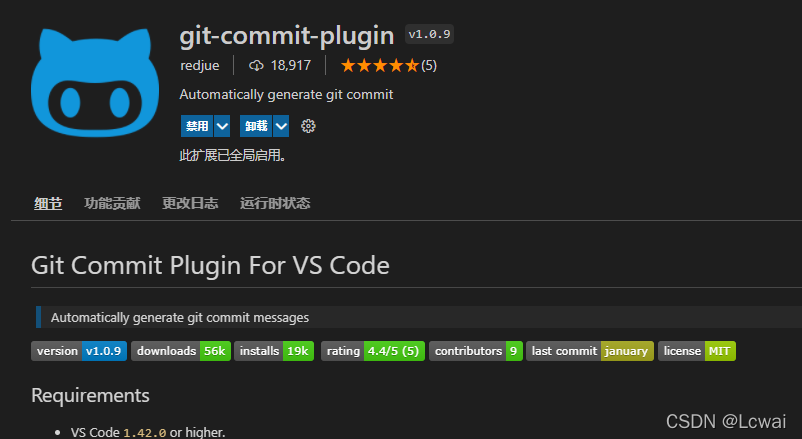The image size is (802, 439).
Task: Uninstall the extension with 卸载 button
Action: point(256,126)
